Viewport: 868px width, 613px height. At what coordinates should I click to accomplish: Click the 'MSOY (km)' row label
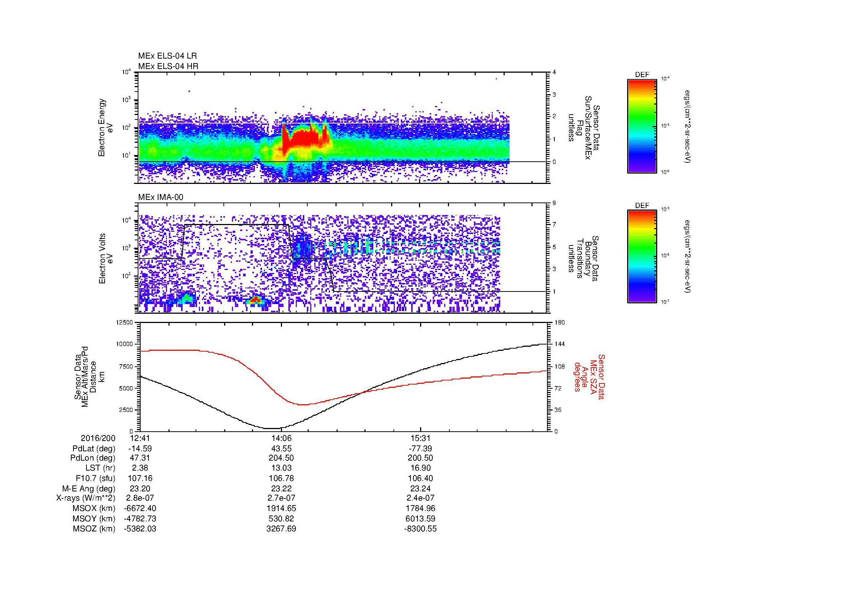click(x=94, y=518)
